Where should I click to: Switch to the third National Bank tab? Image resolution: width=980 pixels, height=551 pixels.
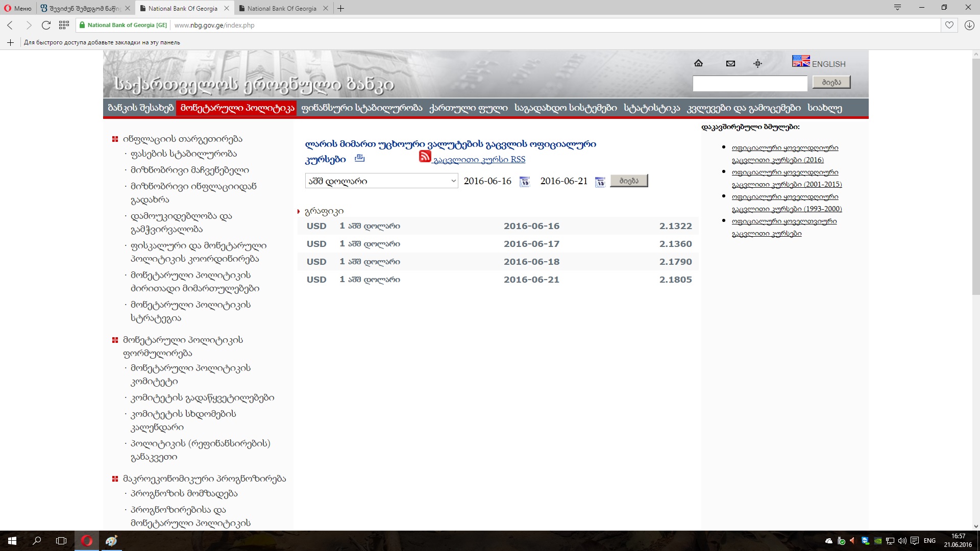tap(282, 8)
